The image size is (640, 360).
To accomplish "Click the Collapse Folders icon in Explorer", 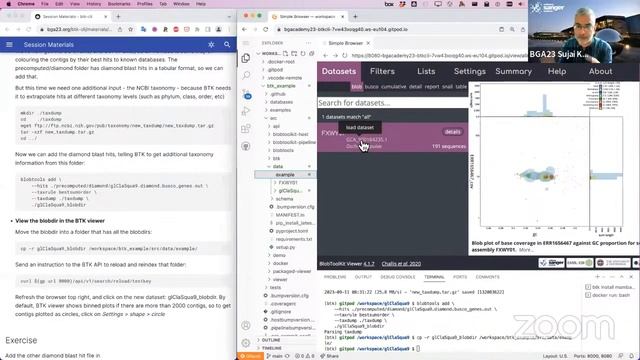I will pos(311,53).
